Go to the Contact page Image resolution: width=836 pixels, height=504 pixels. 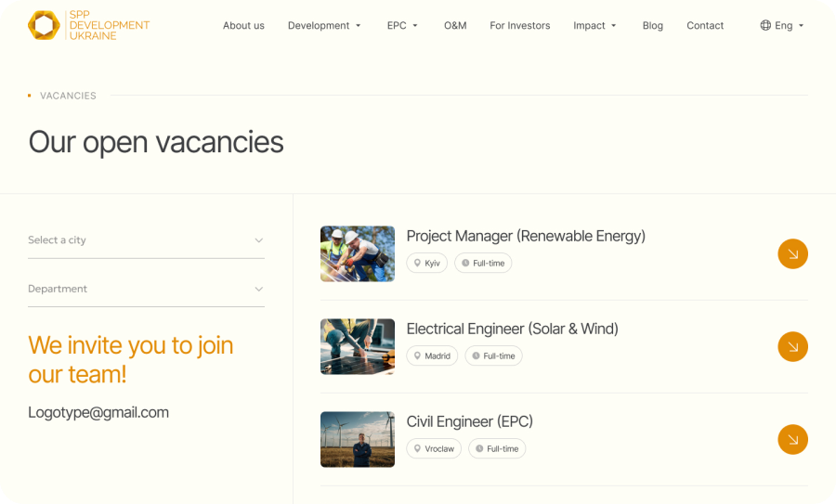(705, 26)
